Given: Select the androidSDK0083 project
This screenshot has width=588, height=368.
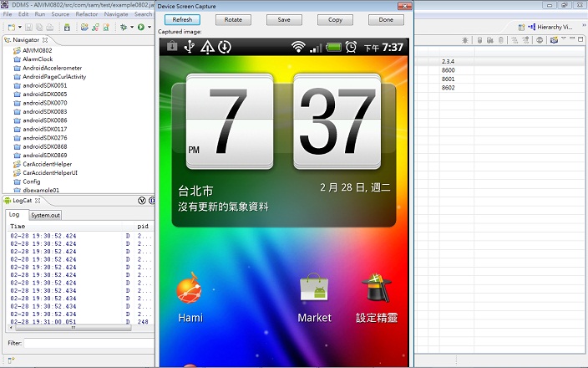Looking at the screenshot, I should click(44, 111).
